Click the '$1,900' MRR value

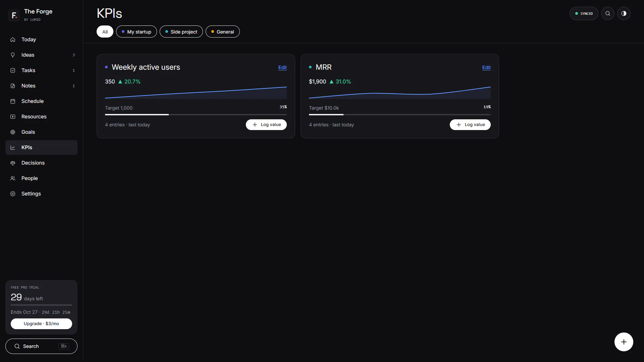pos(317,81)
